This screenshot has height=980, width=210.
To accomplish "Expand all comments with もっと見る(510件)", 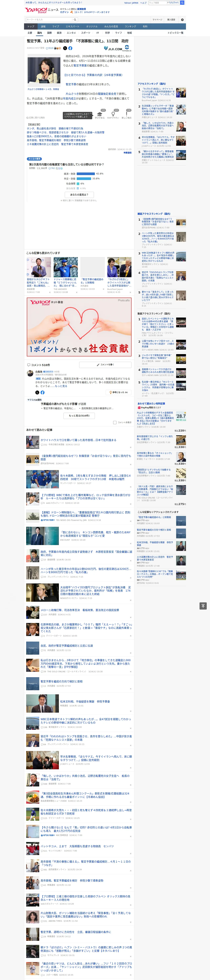I will pyautogui.click(x=79, y=416).
